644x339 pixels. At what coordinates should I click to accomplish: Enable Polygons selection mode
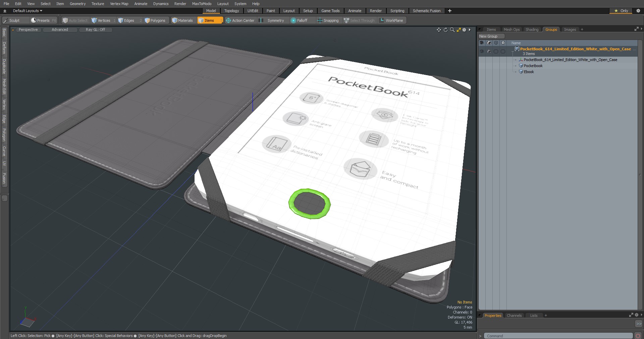click(x=155, y=20)
